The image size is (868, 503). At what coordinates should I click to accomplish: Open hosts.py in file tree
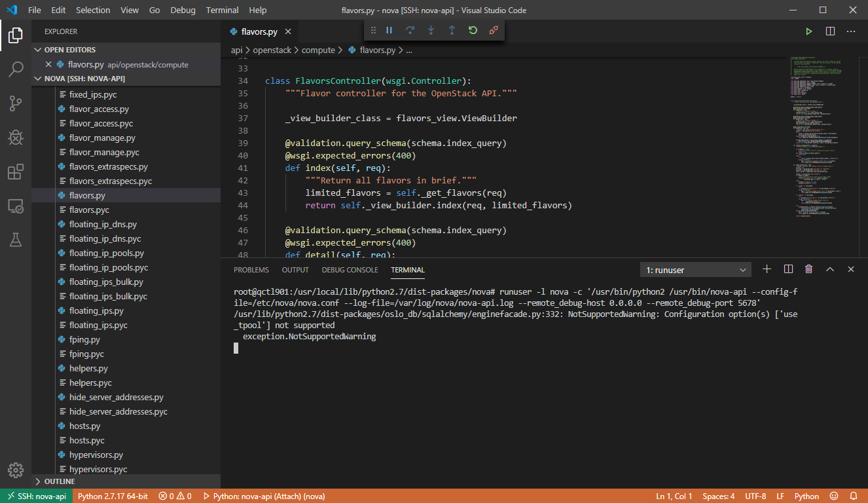(x=126, y=426)
